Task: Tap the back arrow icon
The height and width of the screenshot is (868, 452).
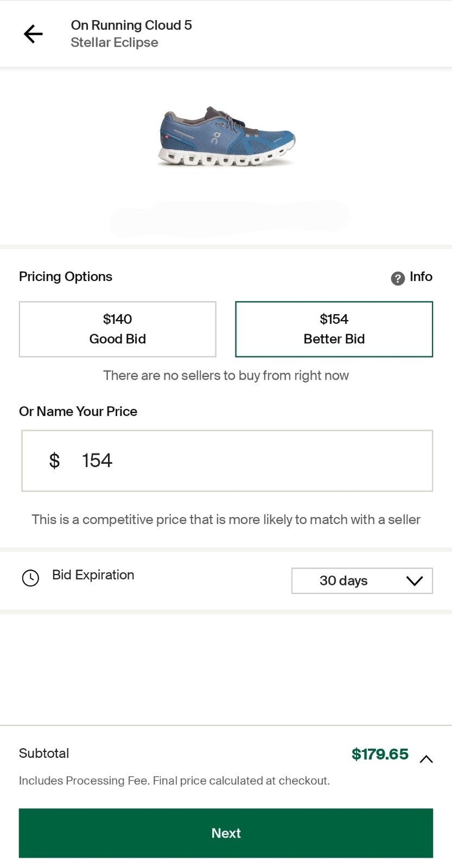Action: [33, 34]
